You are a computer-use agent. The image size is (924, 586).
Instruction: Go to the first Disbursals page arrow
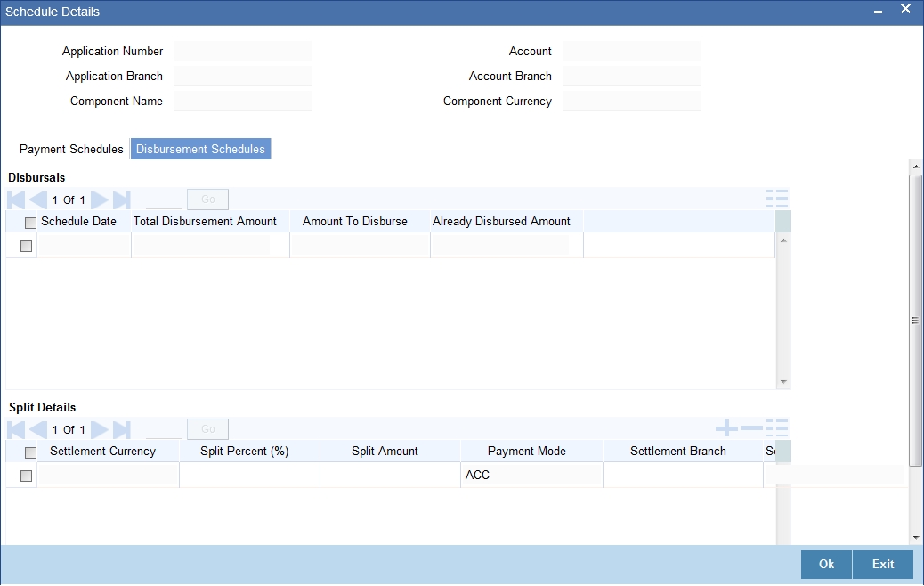click(14, 199)
